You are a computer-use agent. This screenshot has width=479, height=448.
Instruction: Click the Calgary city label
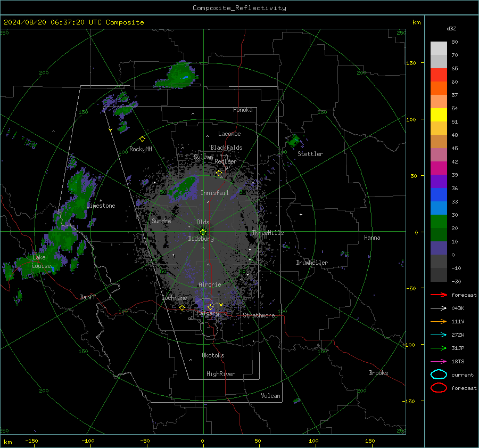click(x=208, y=313)
